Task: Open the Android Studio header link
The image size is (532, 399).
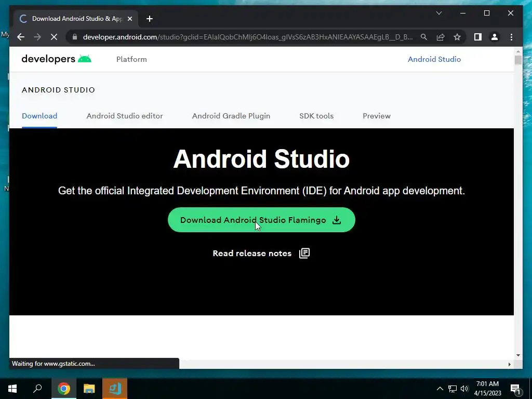Action: pyautogui.click(x=434, y=59)
